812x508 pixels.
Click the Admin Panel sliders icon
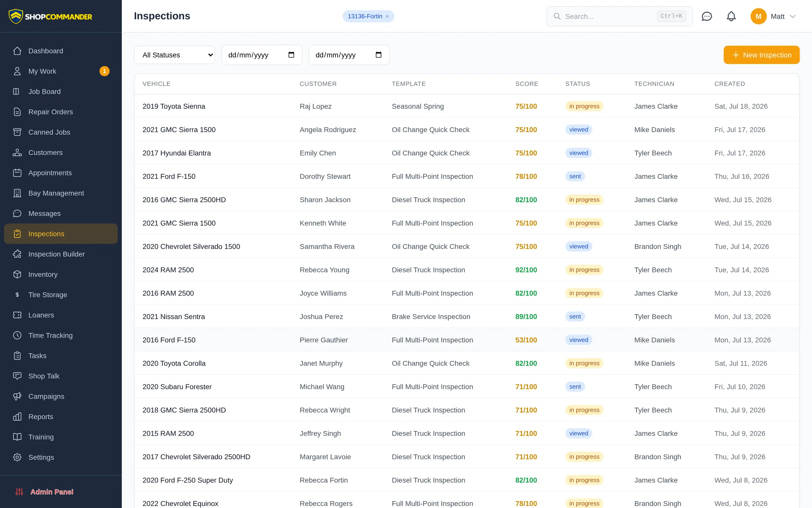[19, 492]
